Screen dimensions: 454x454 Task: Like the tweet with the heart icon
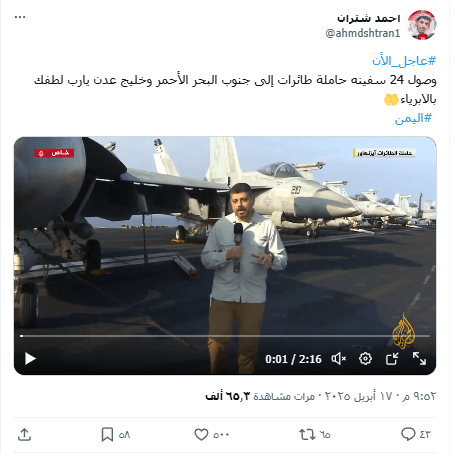point(201,434)
